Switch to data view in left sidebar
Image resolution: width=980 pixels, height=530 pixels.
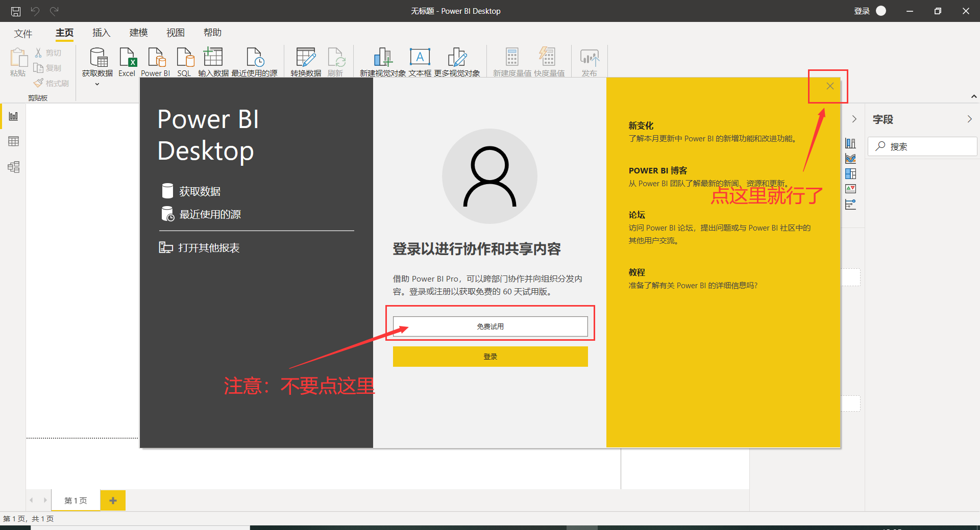point(13,141)
